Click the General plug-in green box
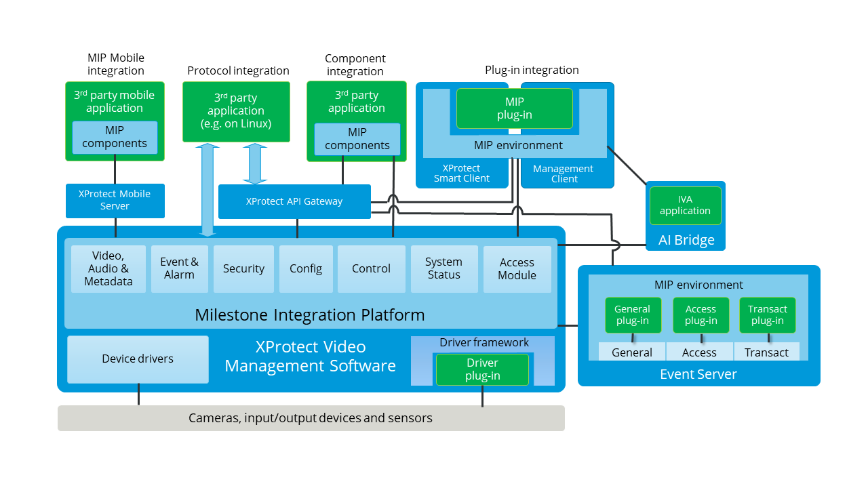This screenshot has width=868, height=488. 632,315
